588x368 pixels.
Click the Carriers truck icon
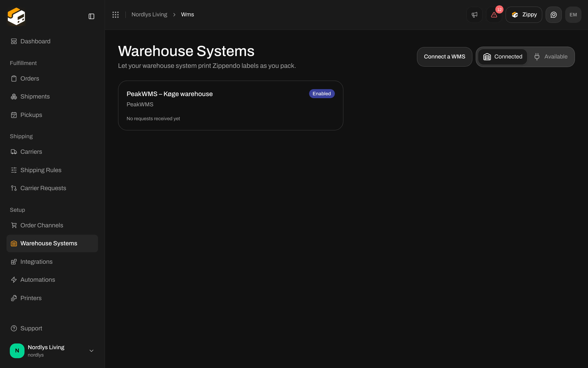[14, 152]
